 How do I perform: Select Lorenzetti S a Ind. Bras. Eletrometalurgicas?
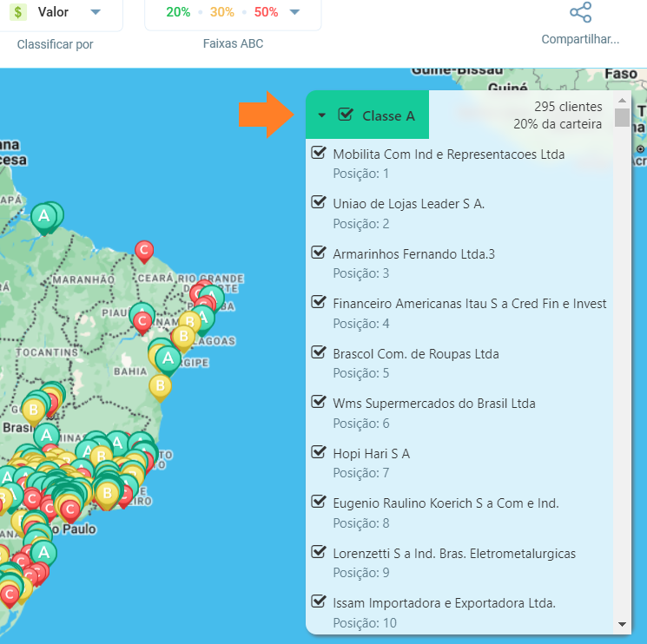pos(454,553)
